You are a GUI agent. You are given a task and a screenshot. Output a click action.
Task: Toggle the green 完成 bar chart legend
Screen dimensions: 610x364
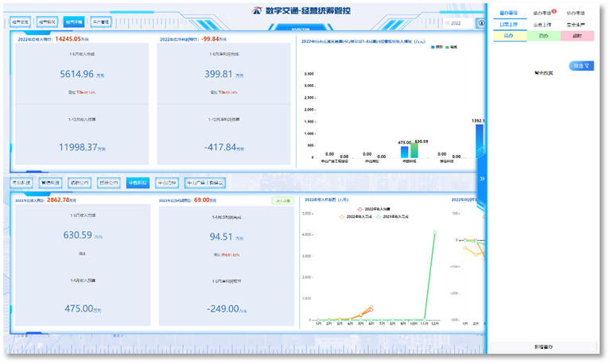(451, 47)
